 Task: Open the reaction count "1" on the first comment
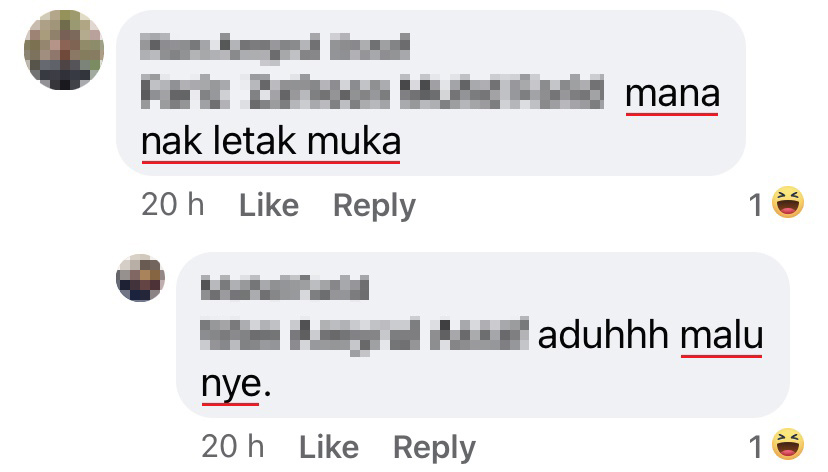[756, 205]
